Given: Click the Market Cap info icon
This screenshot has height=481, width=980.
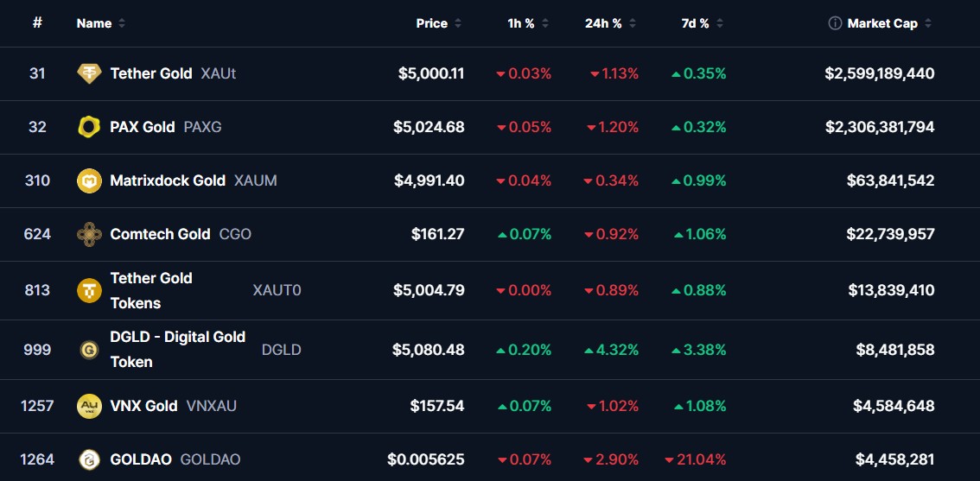Looking at the screenshot, I should tap(835, 23).
